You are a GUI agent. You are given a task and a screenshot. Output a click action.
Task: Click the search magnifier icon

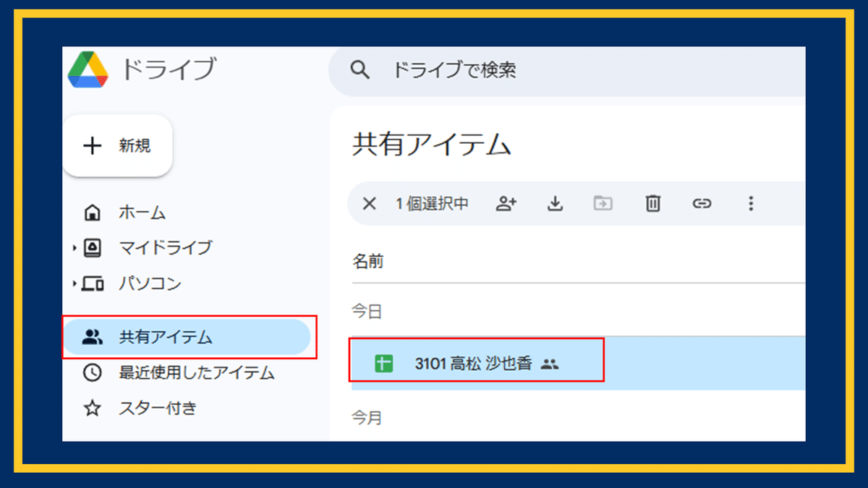359,70
